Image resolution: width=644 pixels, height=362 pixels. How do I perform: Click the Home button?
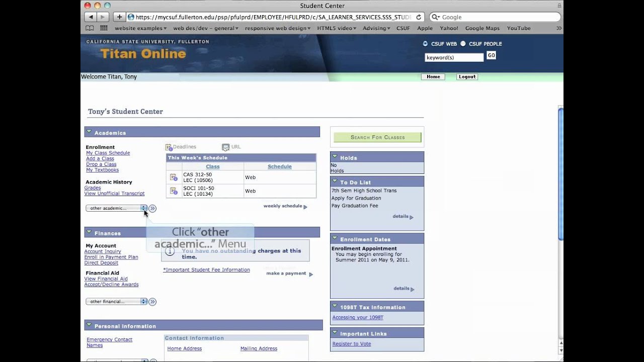433,77
